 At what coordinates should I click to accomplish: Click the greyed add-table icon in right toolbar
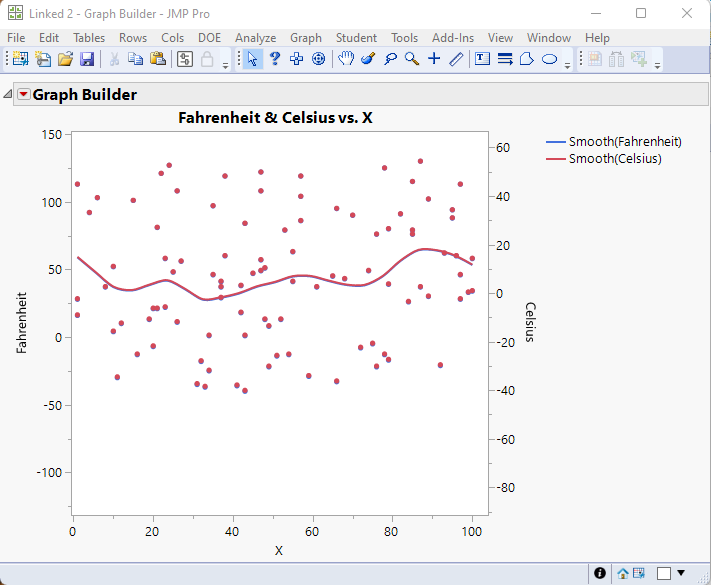click(639, 59)
